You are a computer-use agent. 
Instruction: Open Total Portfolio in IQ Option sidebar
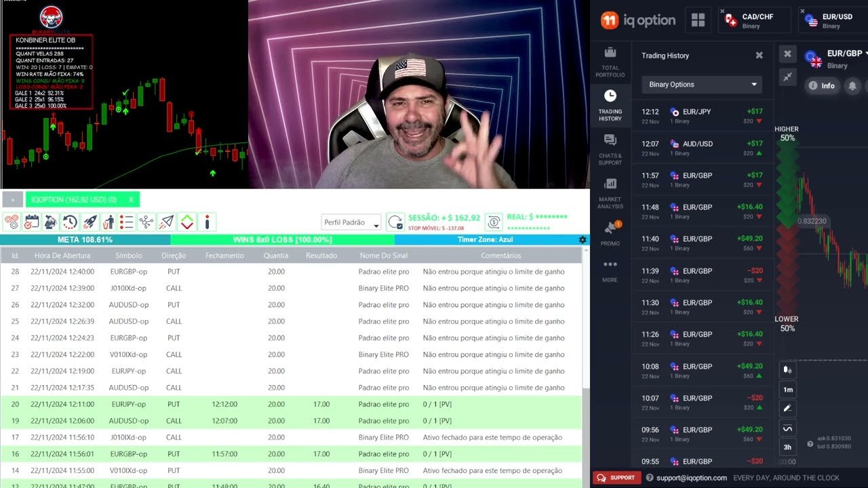pyautogui.click(x=610, y=62)
